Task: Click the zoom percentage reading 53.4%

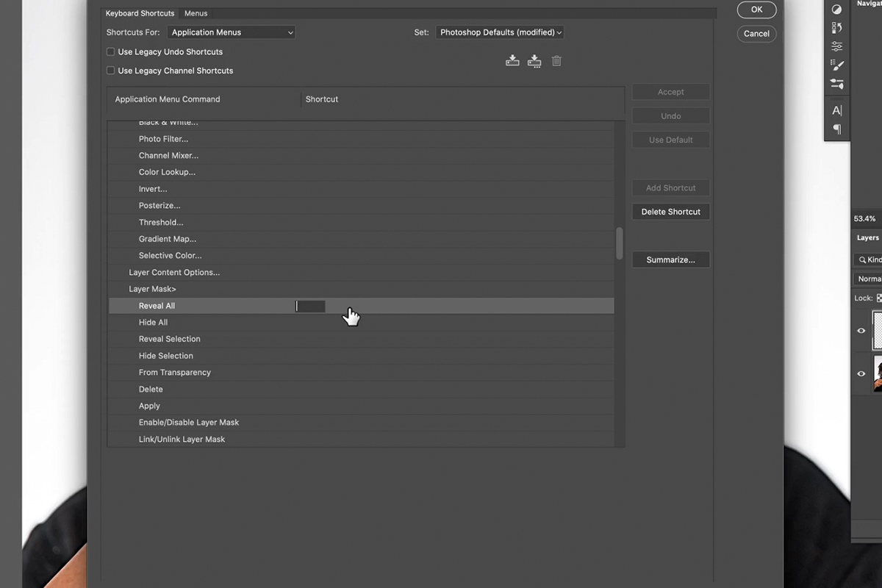Action: pos(867,218)
